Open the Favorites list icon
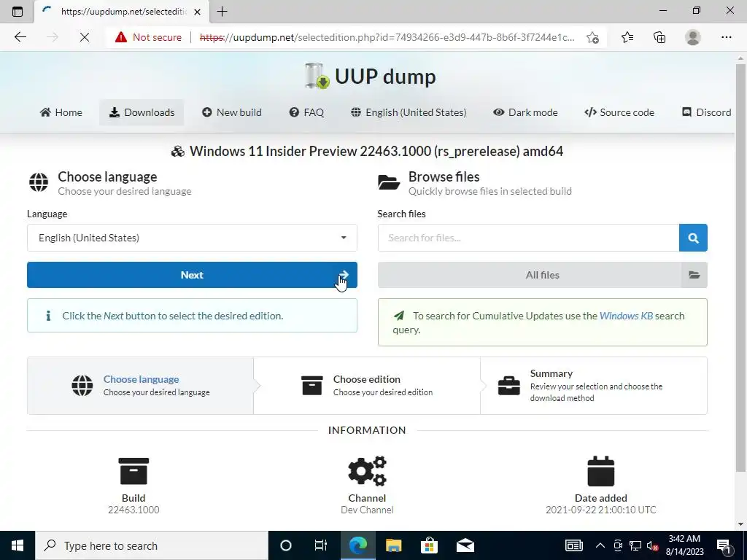Viewport: 747px width, 560px height. (x=627, y=37)
